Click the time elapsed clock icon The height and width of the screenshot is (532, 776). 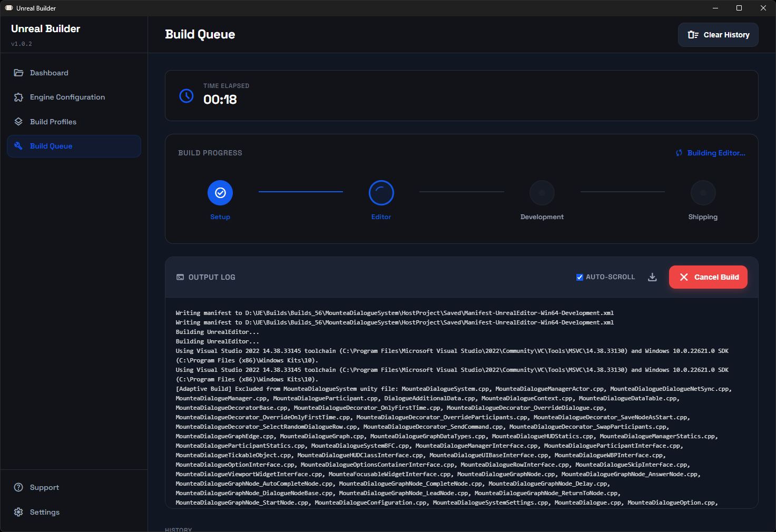click(x=186, y=96)
